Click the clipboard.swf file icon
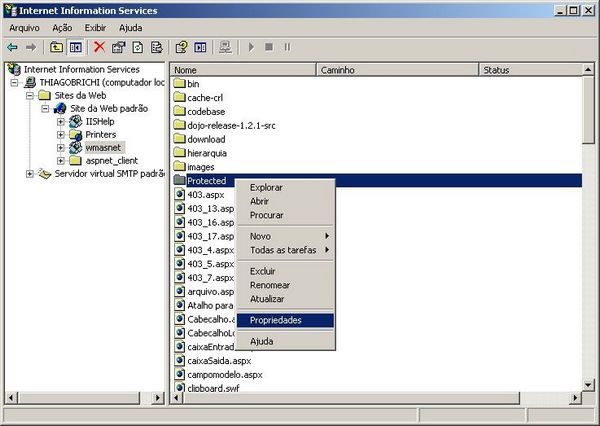This screenshot has height=426, width=600. tap(179, 387)
